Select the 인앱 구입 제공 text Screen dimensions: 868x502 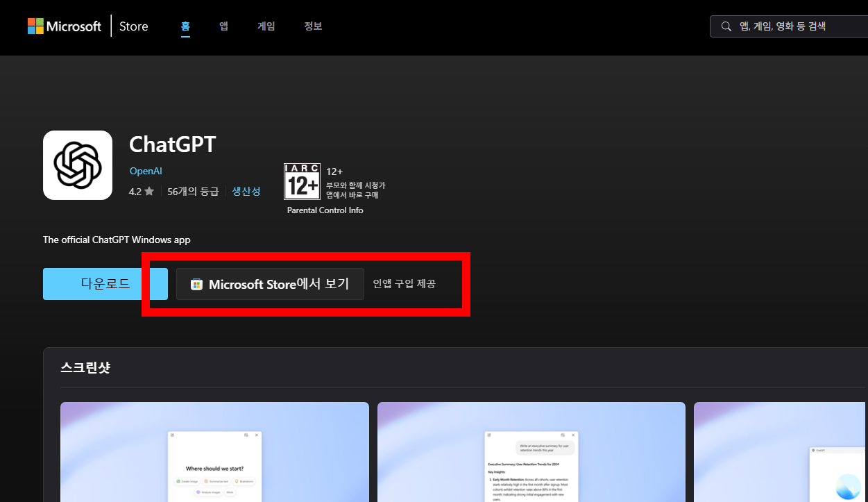tap(404, 284)
